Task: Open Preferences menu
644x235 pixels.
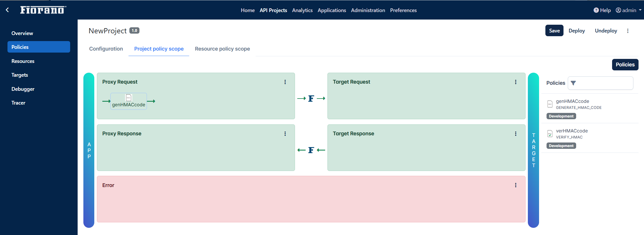Action: [x=403, y=10]
